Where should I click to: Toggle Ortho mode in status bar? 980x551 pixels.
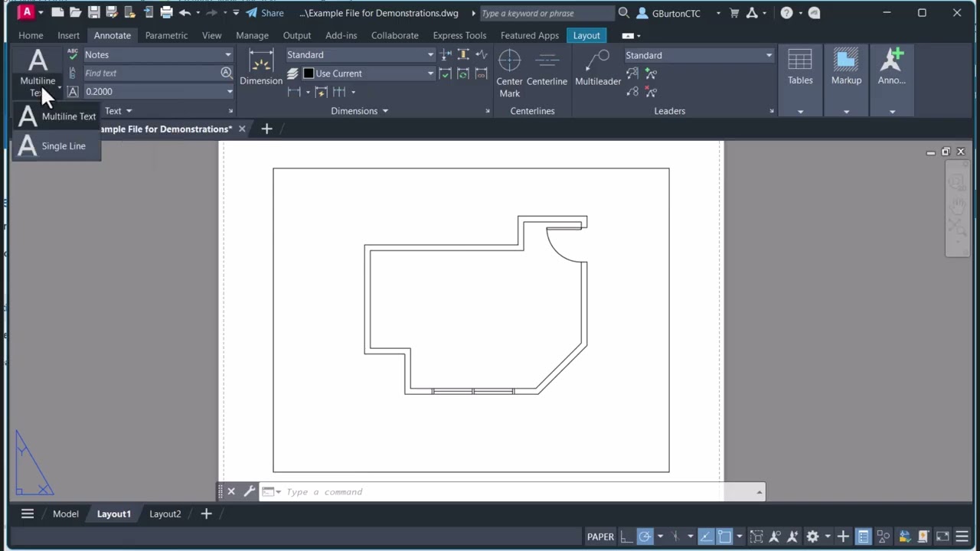626,536
